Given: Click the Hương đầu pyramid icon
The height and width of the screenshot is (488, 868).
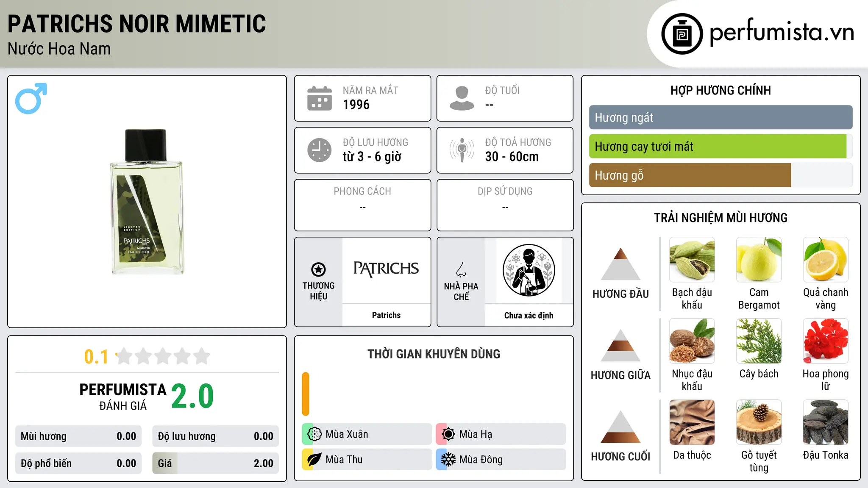Looking at the screenshot, I should 620,264.
